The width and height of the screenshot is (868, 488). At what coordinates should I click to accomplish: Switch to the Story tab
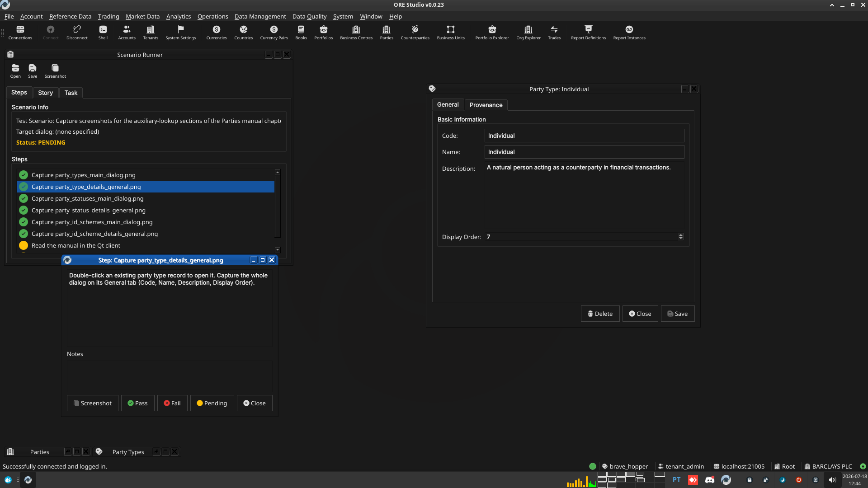pyautogui.click(x=45, y=93)
